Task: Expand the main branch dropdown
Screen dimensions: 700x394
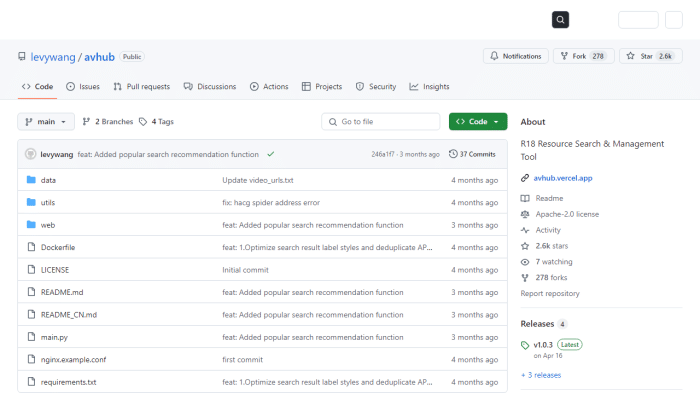Action: [x=46, y=122]
